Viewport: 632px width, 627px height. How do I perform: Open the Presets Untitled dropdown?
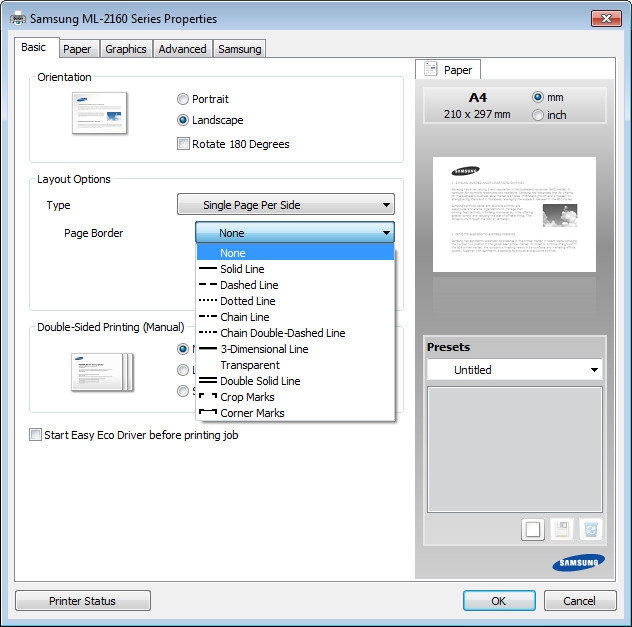(514, 370)
